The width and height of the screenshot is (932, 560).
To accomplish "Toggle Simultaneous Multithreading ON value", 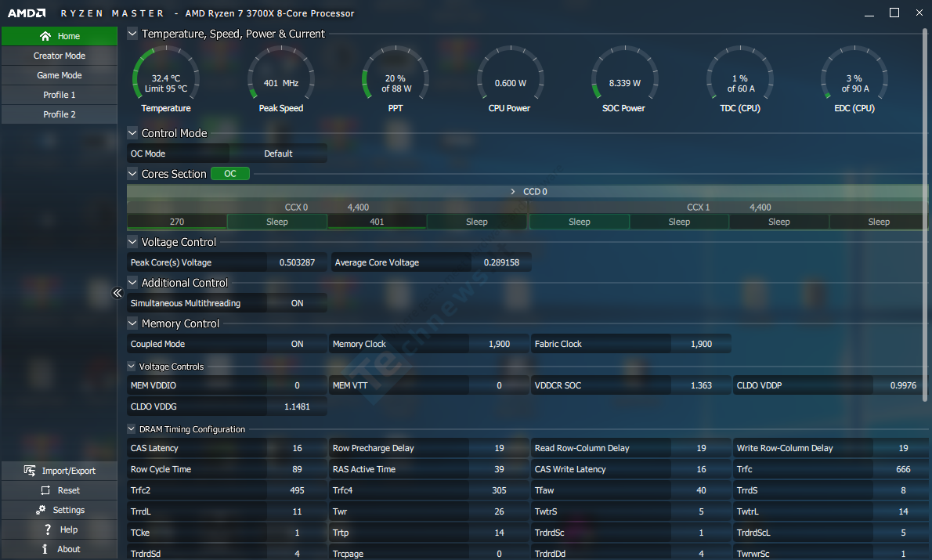I will coord(297,303).
